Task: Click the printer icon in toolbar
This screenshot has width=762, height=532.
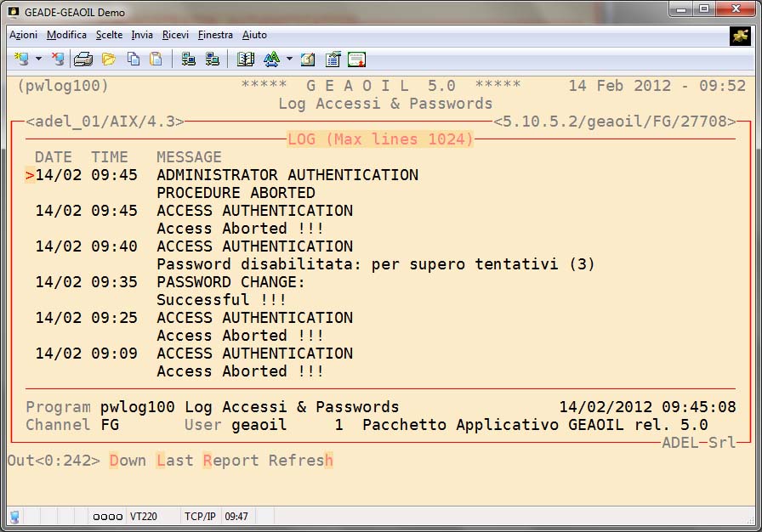Action: click(x=82, y=59)
